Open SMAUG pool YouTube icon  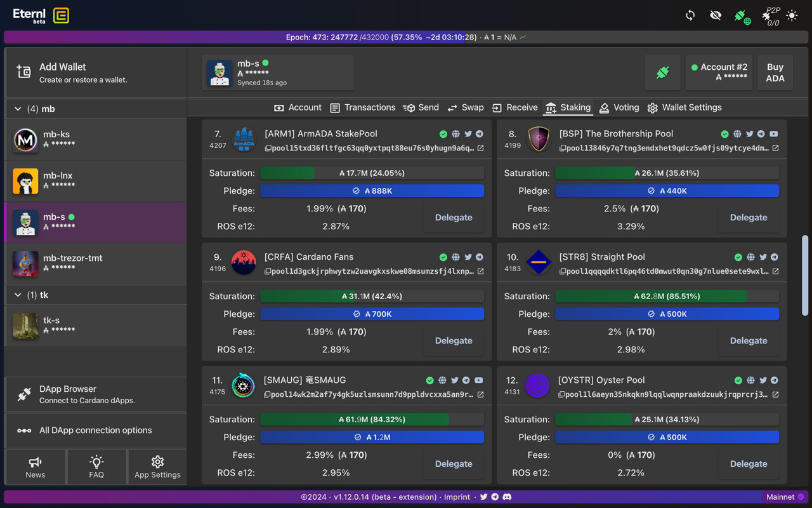pos(479,380)
